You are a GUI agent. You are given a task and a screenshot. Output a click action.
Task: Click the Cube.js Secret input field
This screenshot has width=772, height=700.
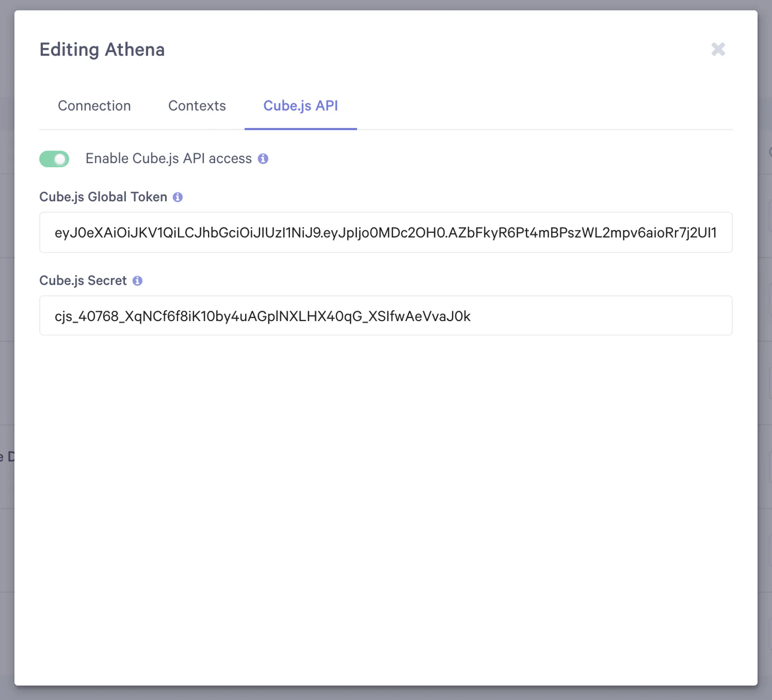click(386, 316)
